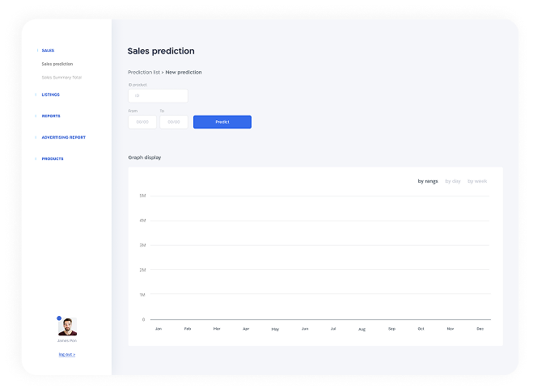533x392 pixels.
Task: Expand the LISTINGS sidebar section
Action: click(x=50, y=95)
